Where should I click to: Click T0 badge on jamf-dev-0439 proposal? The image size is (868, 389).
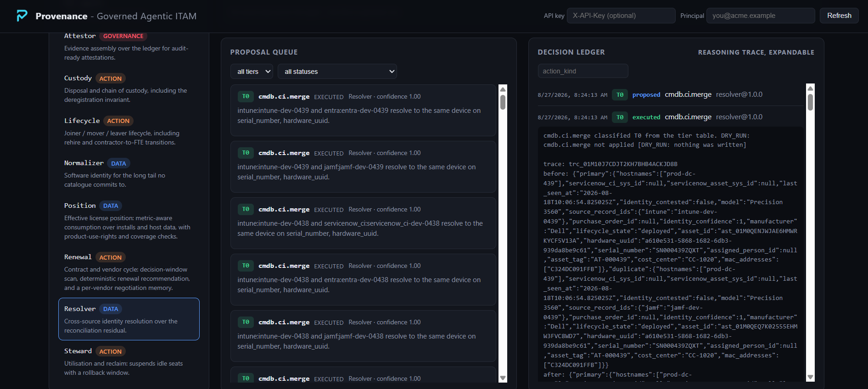click(246, 153)
